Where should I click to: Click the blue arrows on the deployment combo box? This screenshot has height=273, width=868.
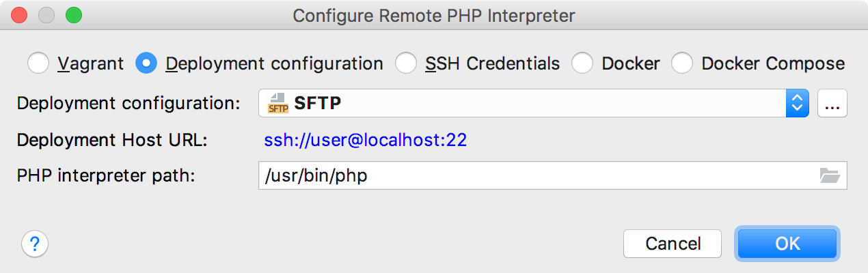[x=796, y=103]
